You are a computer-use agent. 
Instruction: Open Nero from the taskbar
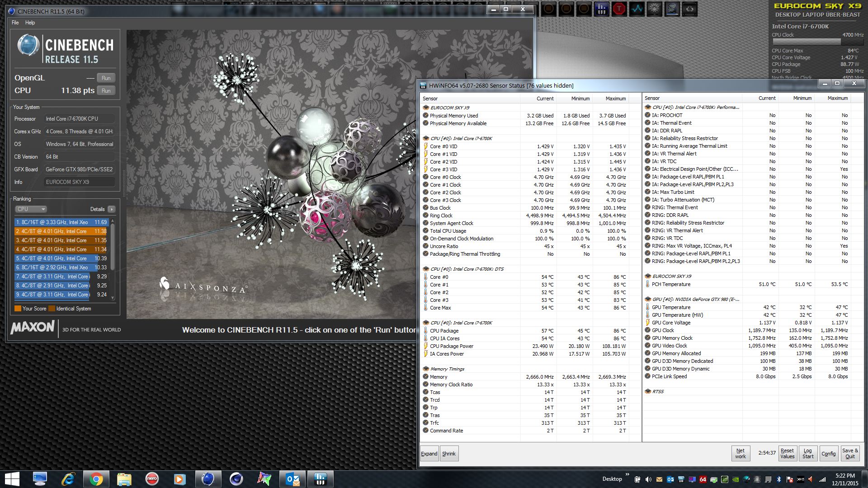(x=152, y=479)
